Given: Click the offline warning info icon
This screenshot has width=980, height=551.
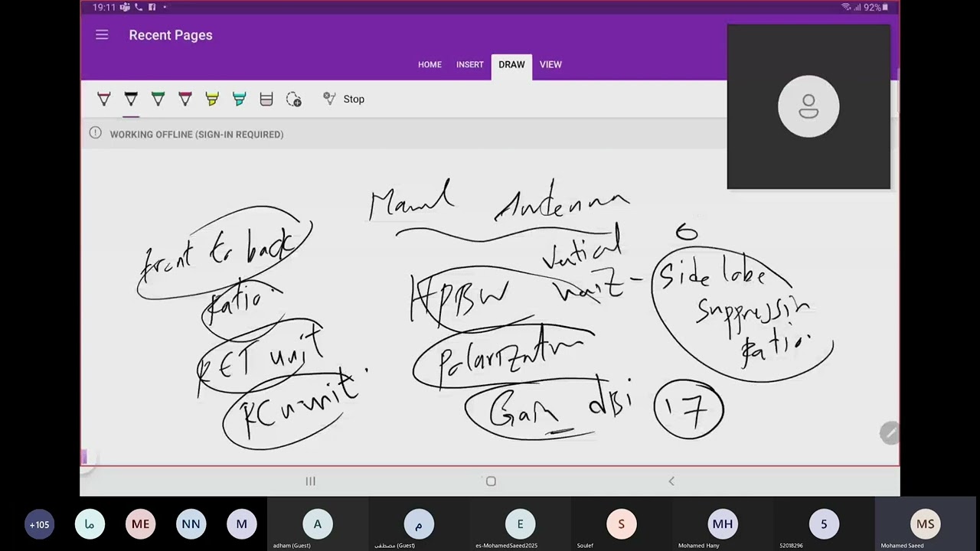Looking at the screenshot, I should pos(95,133).
